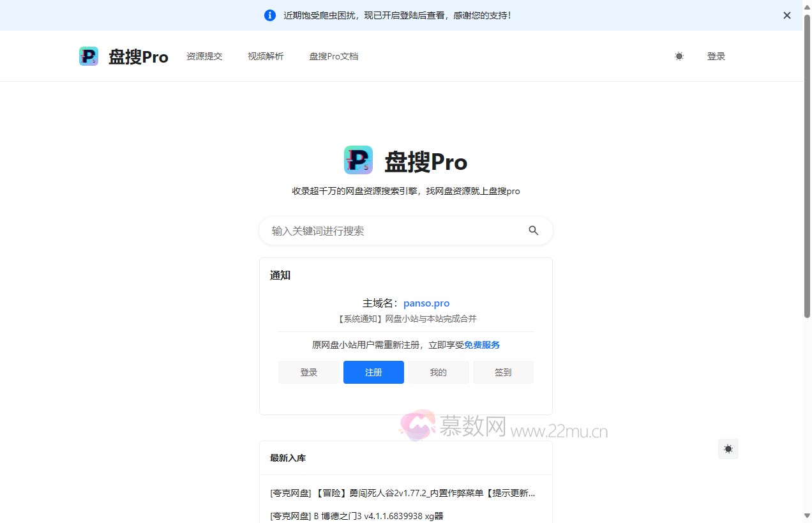Click the 签到 button
The width and height of the screenshot is (812, 523).
502,372
